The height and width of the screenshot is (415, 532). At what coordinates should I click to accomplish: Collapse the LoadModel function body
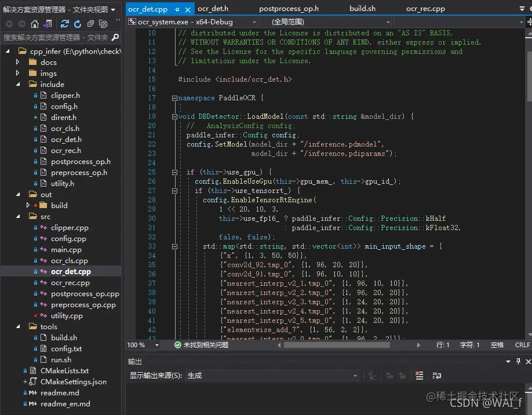pyautogui.click(x=174, y=117)
